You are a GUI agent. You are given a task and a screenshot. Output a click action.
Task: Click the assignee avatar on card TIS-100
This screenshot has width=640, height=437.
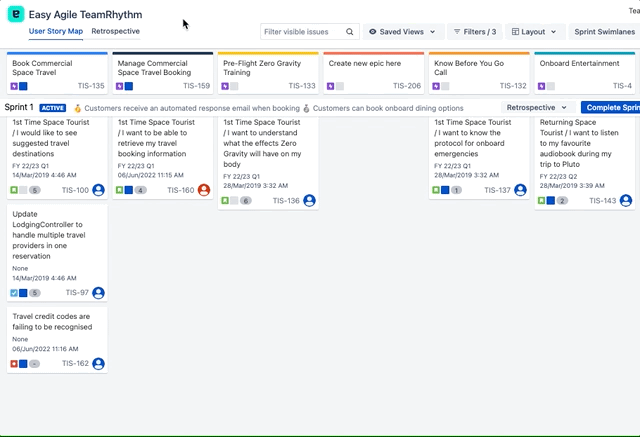pos(98,190)
